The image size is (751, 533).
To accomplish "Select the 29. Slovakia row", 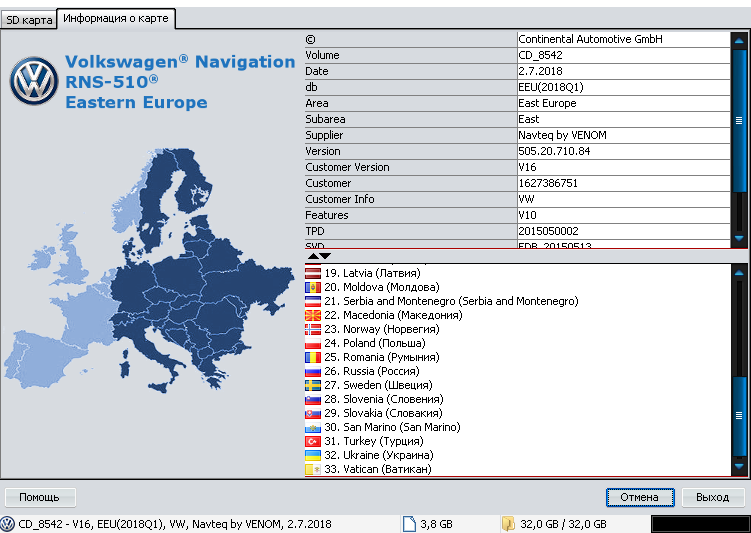I will pyautogui.click(x=517, y=413).
